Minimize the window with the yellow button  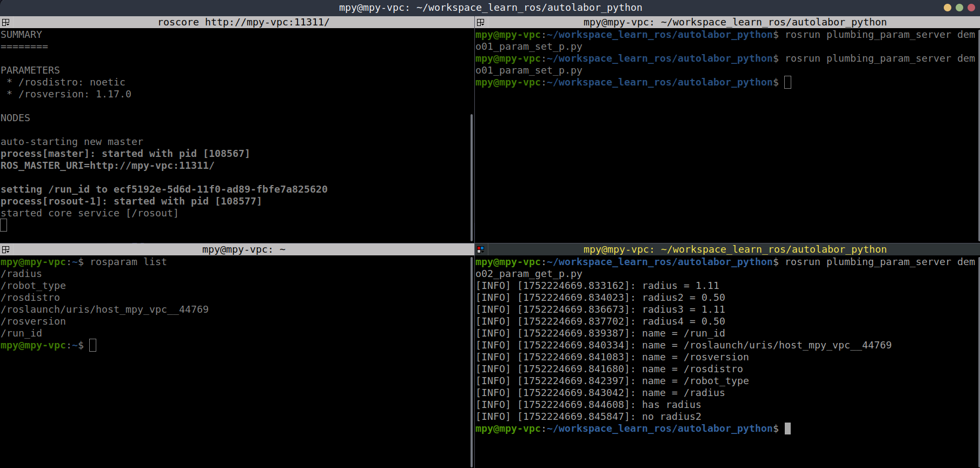coord(947,8)
